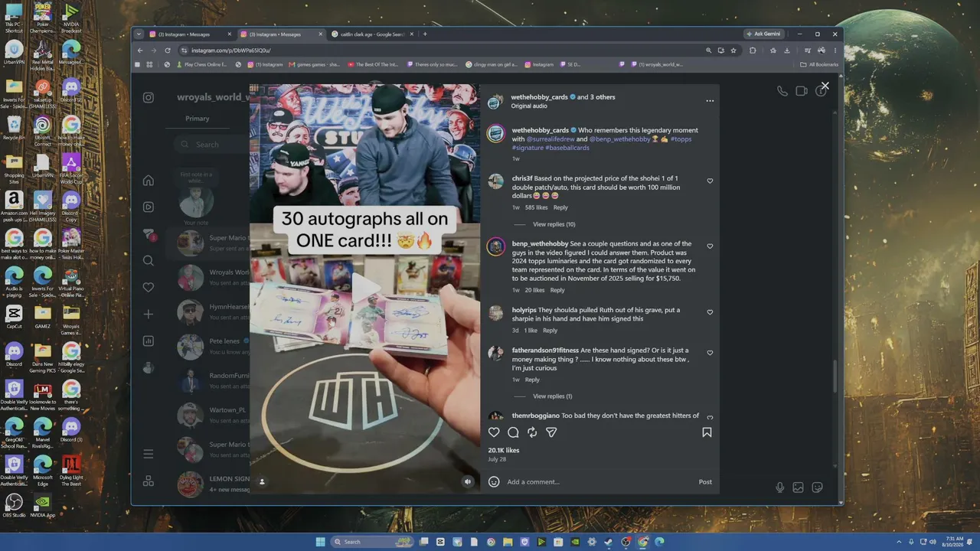Viewport: 980px width, 551px height.
Task: Expand chris3f's View replies (10)
Action: [x=554, y=224]
